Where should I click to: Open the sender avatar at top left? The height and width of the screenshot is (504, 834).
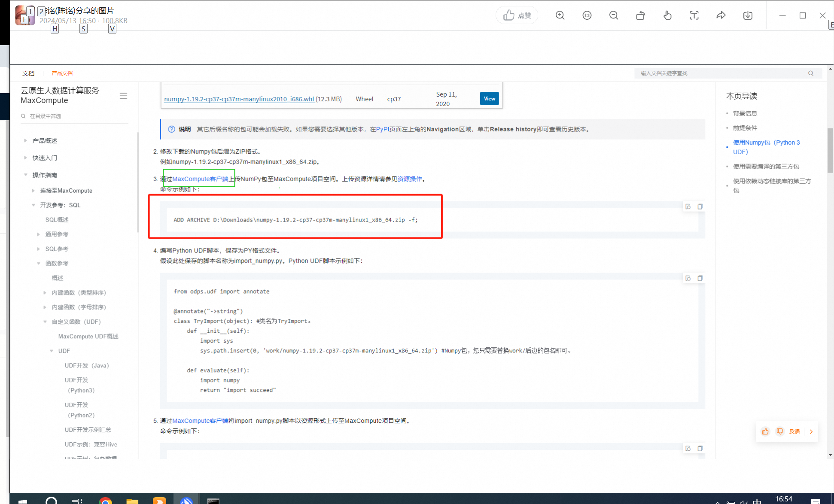(x=25, y=15)
